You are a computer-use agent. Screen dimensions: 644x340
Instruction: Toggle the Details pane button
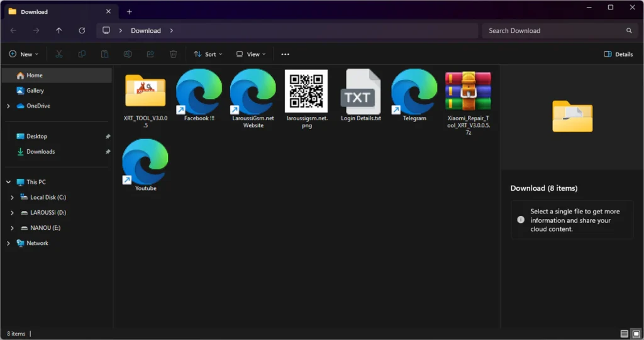618,54
